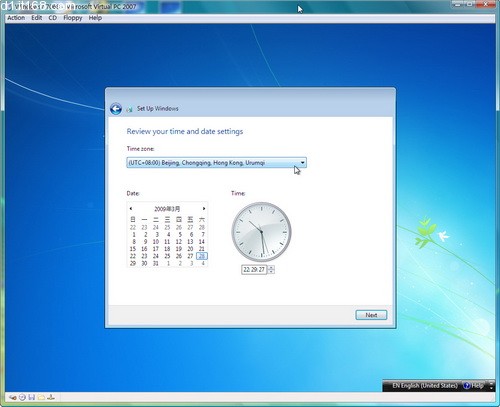This screenshot has height=407, width=500.
Task: Select date 21 in the calendar
Action: [202, 249]
